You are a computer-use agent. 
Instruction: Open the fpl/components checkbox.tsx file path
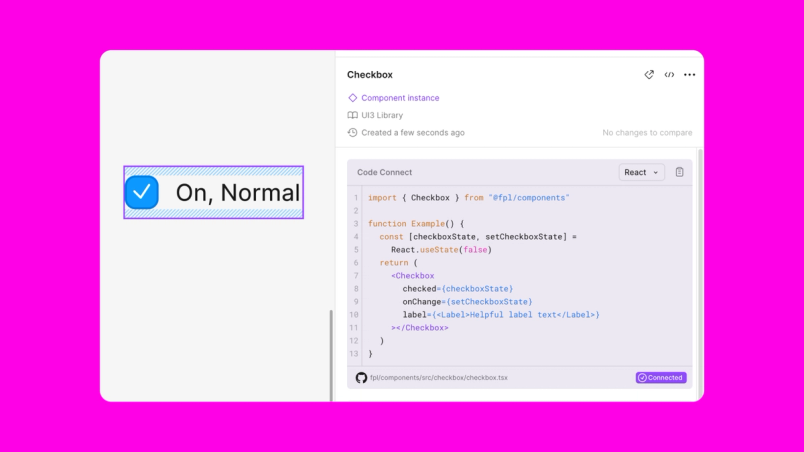(x=439, y=378)
